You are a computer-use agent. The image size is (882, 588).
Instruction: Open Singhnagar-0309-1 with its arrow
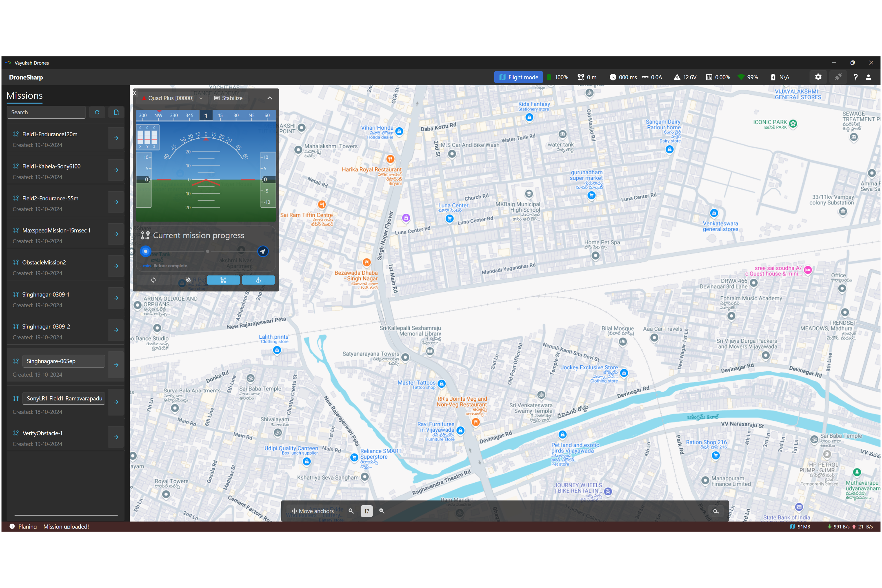coord(116,298)
